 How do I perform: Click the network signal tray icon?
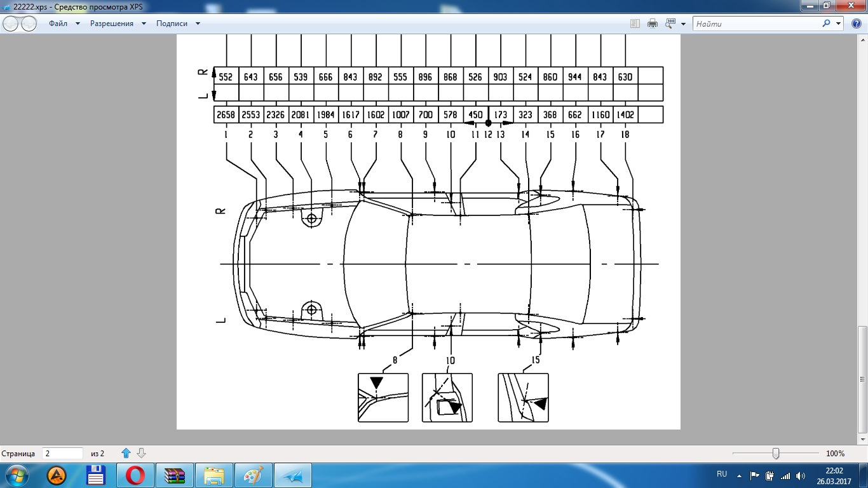pos(786,475)
